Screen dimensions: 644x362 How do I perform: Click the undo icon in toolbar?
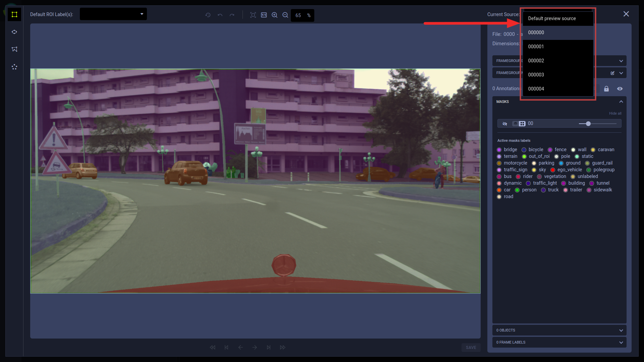[220, 15]
